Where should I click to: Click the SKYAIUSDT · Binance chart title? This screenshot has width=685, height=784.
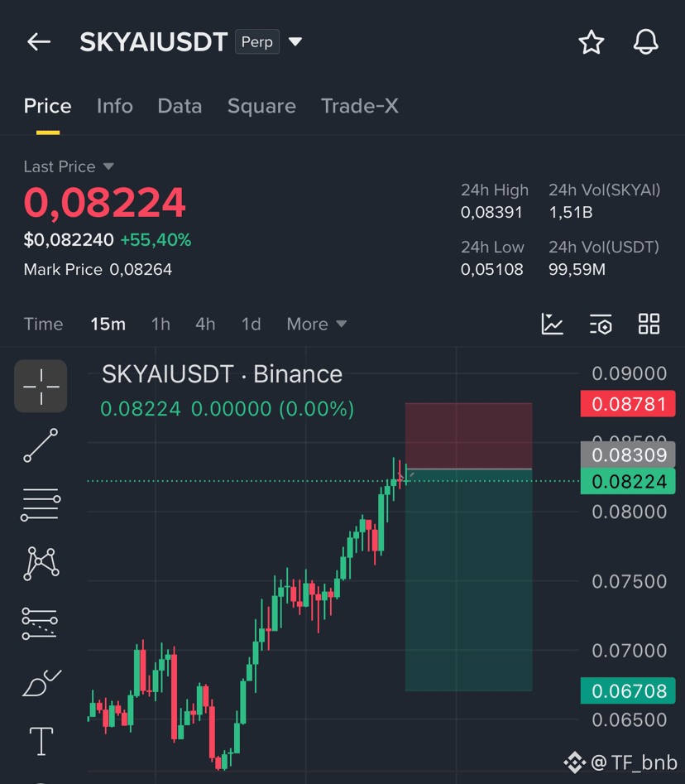pos(223,374)
